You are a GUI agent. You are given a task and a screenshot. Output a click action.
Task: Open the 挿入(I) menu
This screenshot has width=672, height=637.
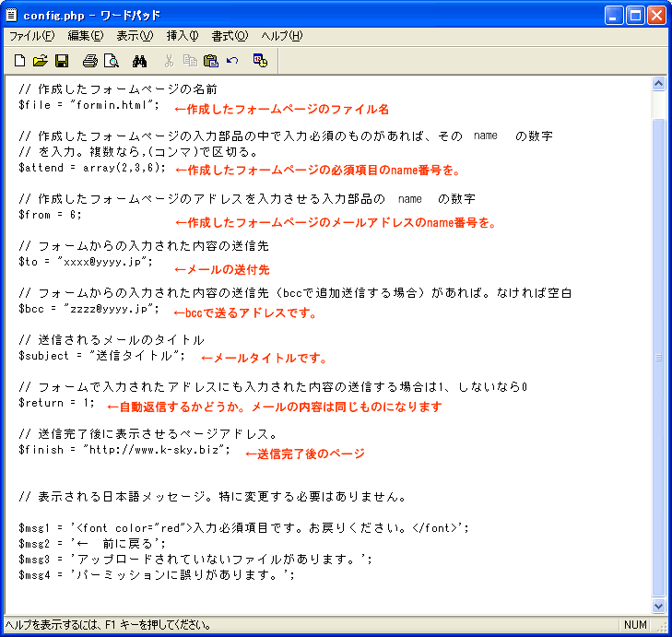pos(183,36)
